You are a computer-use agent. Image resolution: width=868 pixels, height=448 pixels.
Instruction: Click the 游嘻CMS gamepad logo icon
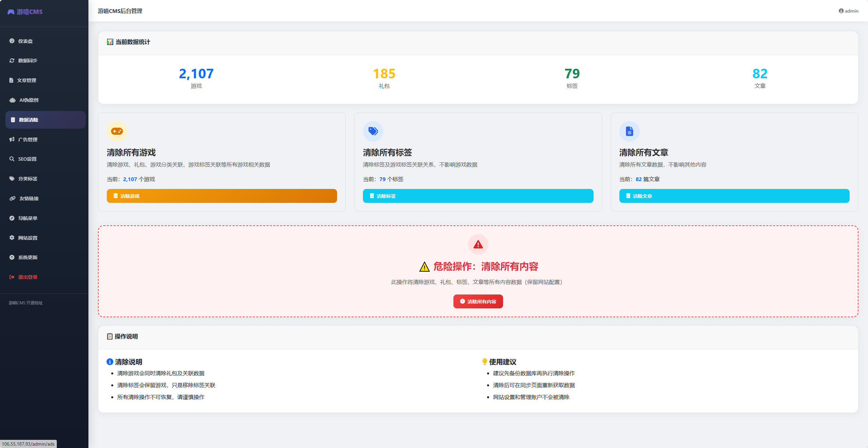pos(11,12)
